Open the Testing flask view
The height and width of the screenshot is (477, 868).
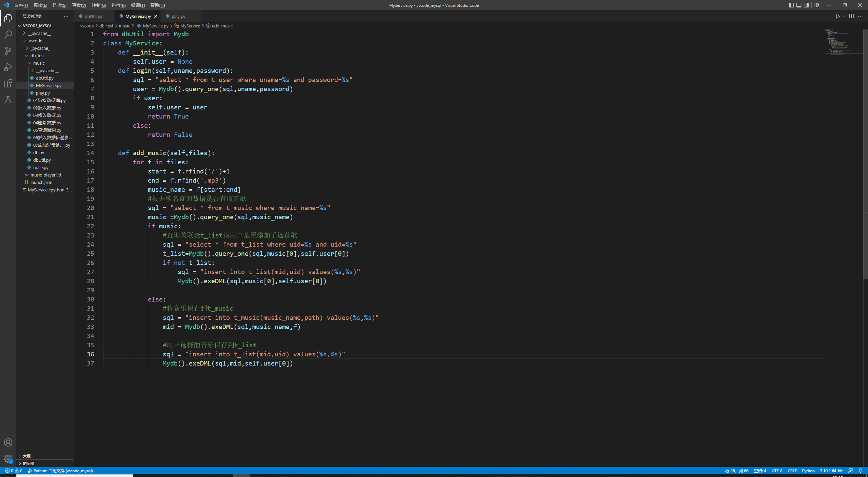coord(8,100)
